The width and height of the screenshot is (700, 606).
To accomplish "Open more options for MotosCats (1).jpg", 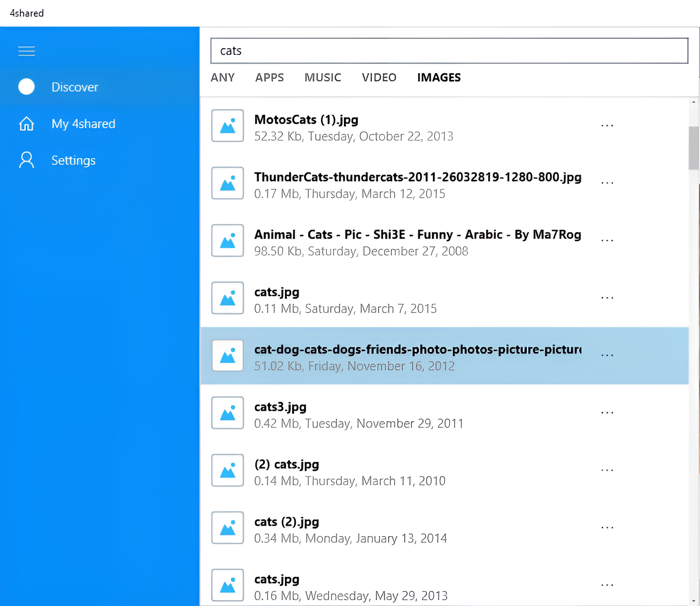I will pyautogui.click(x=607, y=125).
